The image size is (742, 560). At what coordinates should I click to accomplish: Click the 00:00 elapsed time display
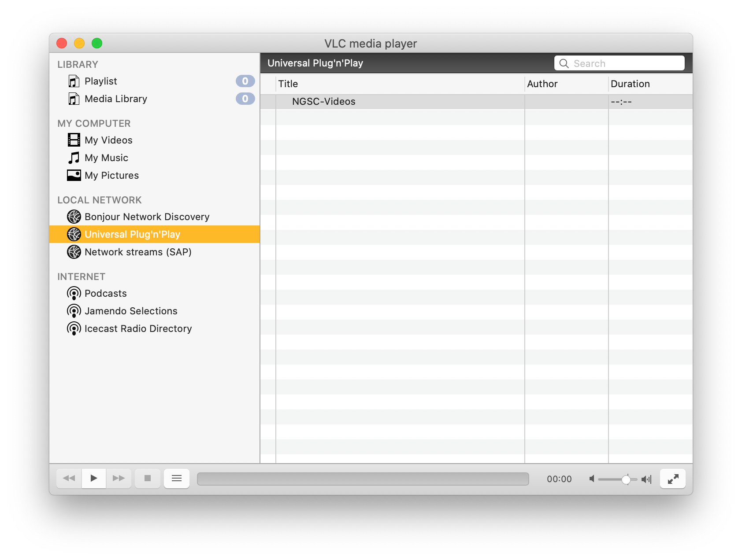[559, 479]
